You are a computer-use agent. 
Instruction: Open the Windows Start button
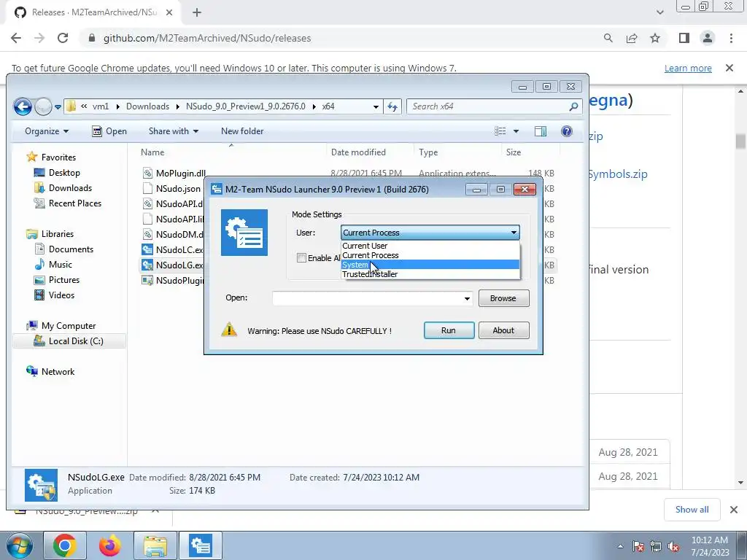pos(18,545)
